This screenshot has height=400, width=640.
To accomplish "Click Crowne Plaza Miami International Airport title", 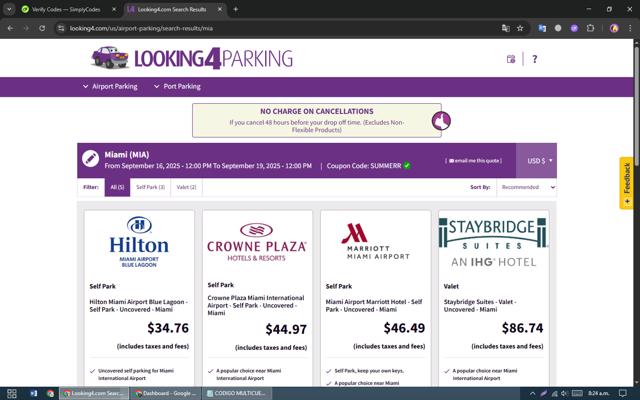I will point(256,305).
